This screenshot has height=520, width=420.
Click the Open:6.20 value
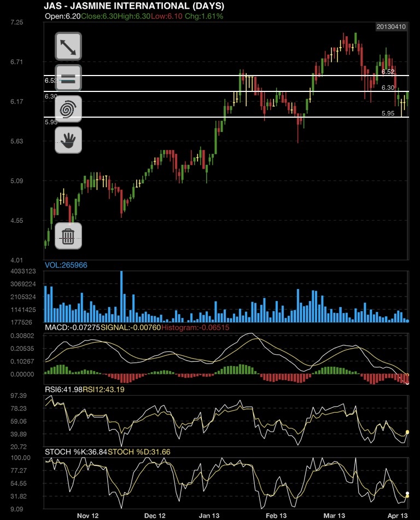pos(63,16)
